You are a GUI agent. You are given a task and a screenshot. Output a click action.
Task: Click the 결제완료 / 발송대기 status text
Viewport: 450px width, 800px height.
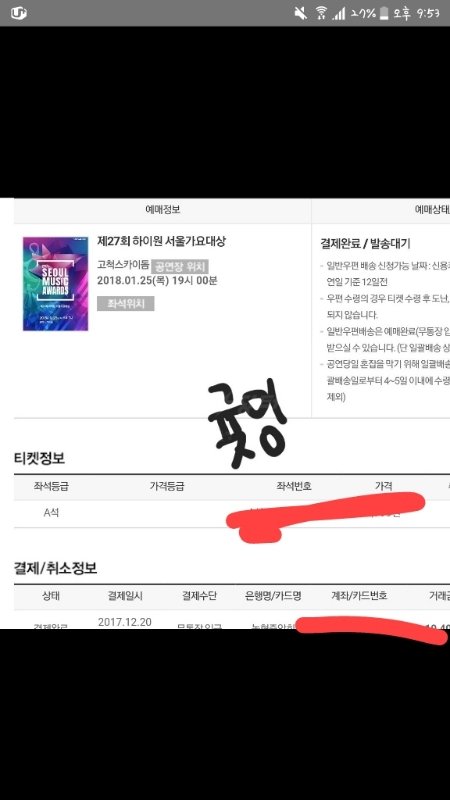(366, 243)
